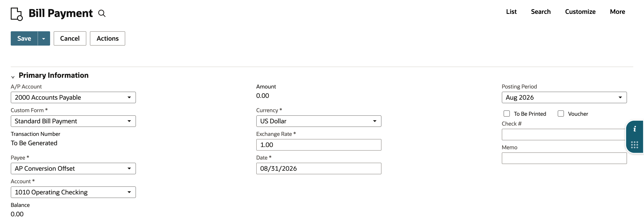Click the Amount value 0.00
Screen dimensions: 644x219
point(263,96)
